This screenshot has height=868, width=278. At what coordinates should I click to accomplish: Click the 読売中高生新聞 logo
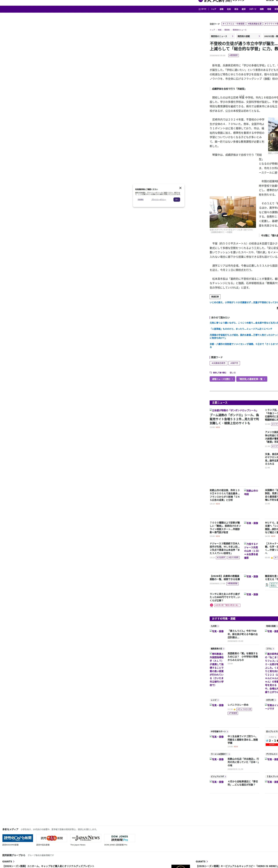(x=52, y=838)
